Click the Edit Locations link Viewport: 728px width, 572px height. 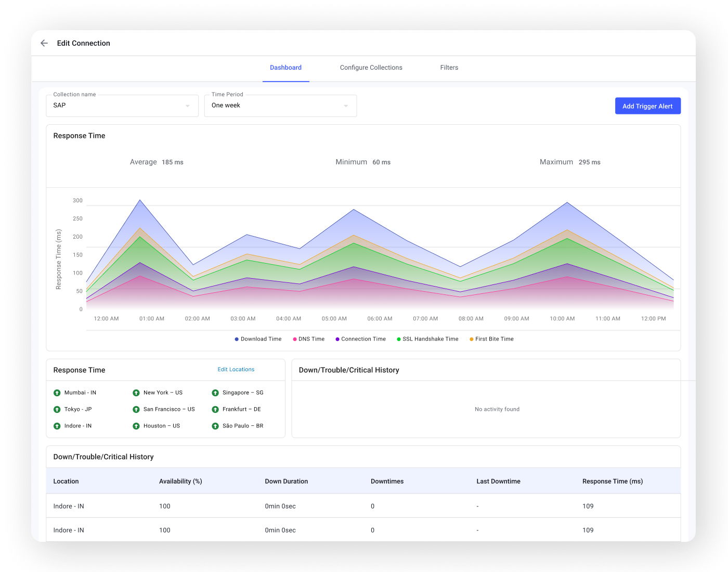point(236,369)
